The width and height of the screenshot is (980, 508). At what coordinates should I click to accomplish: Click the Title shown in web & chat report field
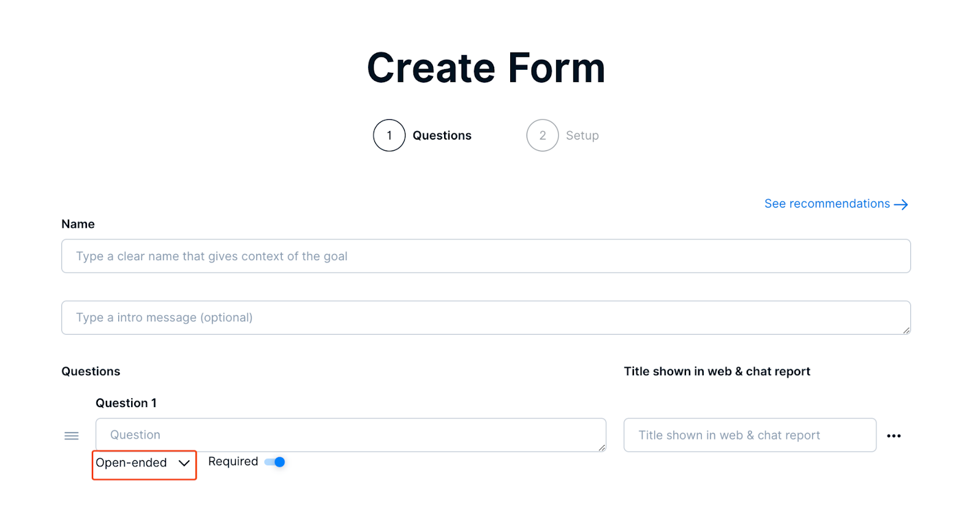(748, 435)
